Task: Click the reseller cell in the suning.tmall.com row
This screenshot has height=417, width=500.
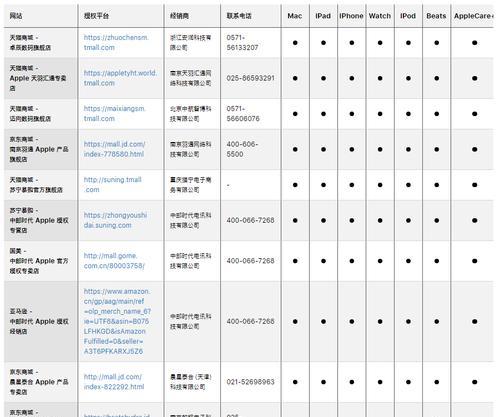Action: coord(191,185)
